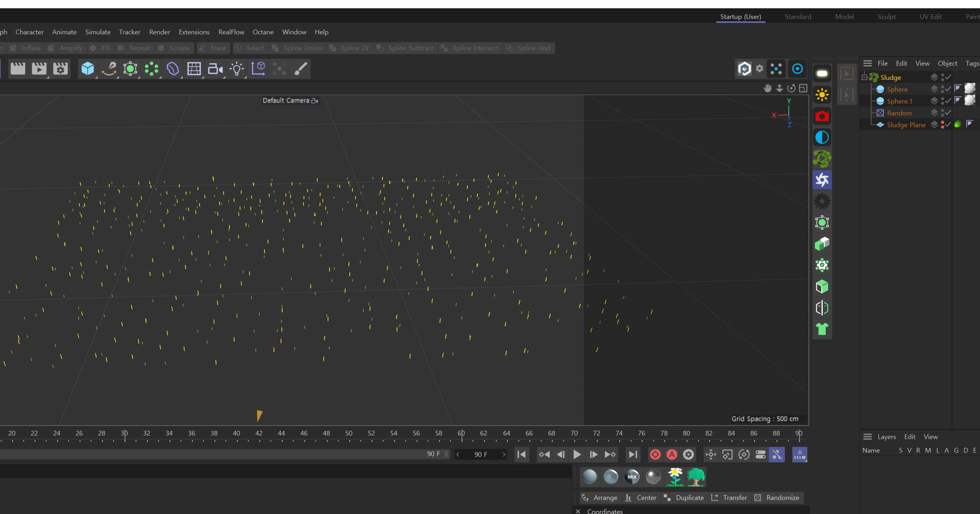Click the Record Active Objects button
Viewport: 980px width, 514px height.
(x=655, y=454)
